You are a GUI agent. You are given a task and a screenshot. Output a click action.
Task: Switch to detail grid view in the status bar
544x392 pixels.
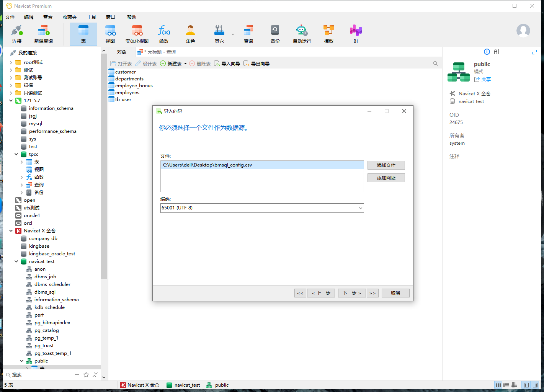[514, 385]
